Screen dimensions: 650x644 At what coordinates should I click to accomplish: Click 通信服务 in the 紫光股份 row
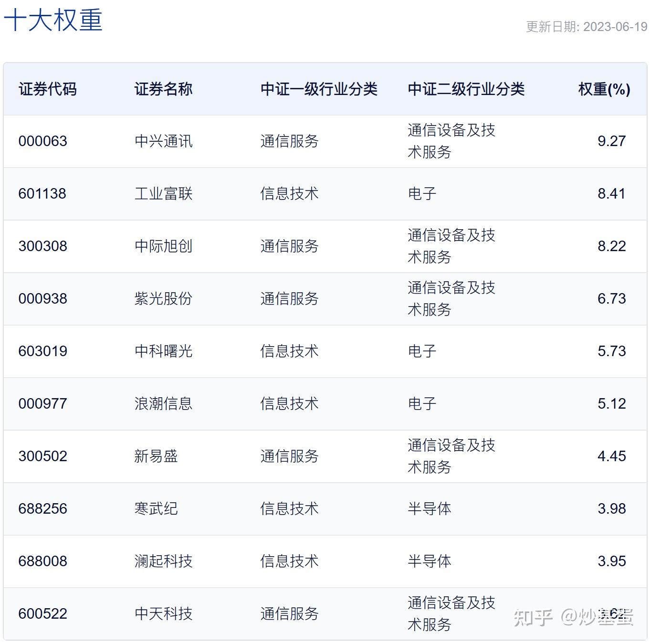click(x=290, y=299)
